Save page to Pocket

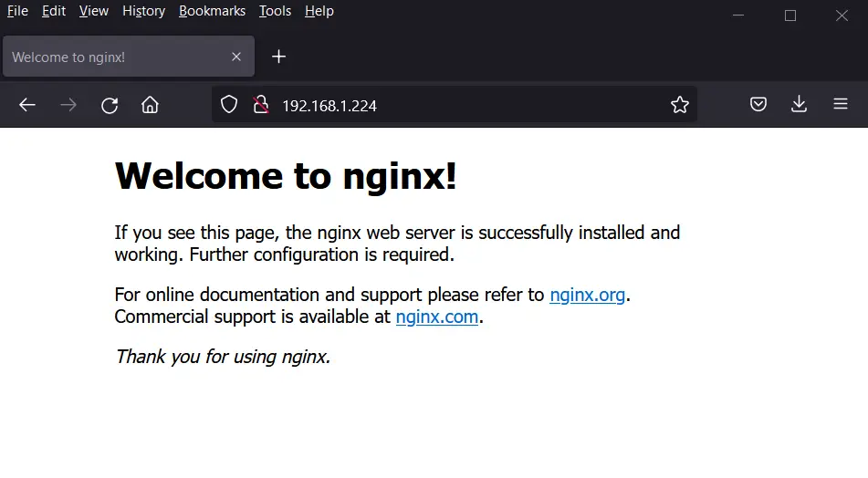[x=758, y=105]
